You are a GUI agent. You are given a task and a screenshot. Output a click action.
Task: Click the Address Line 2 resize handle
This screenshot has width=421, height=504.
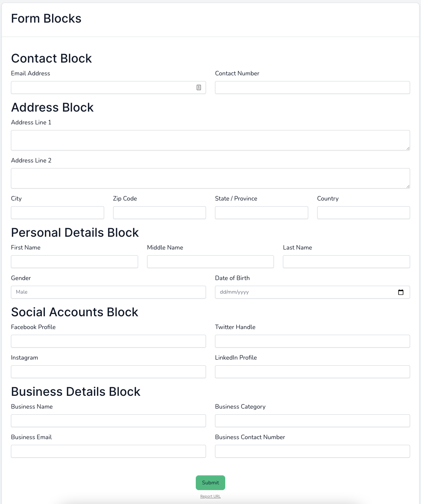pos(408,186)
